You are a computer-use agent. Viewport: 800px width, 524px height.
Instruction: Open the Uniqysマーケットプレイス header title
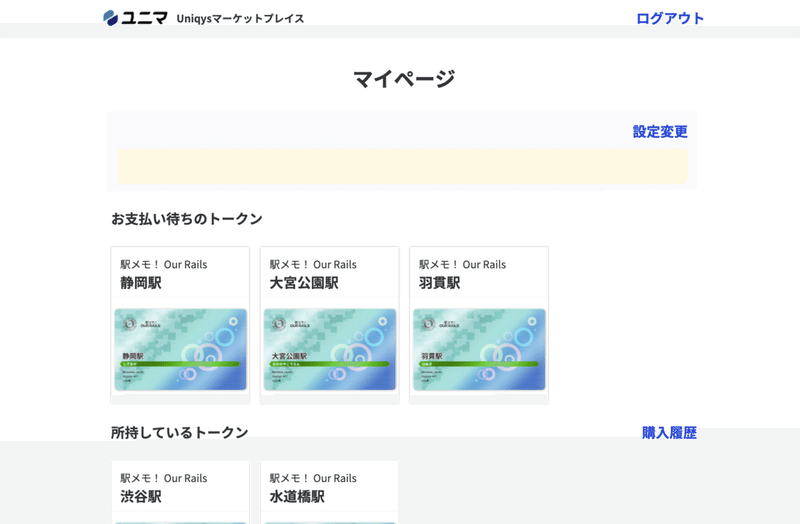[240, 19]
